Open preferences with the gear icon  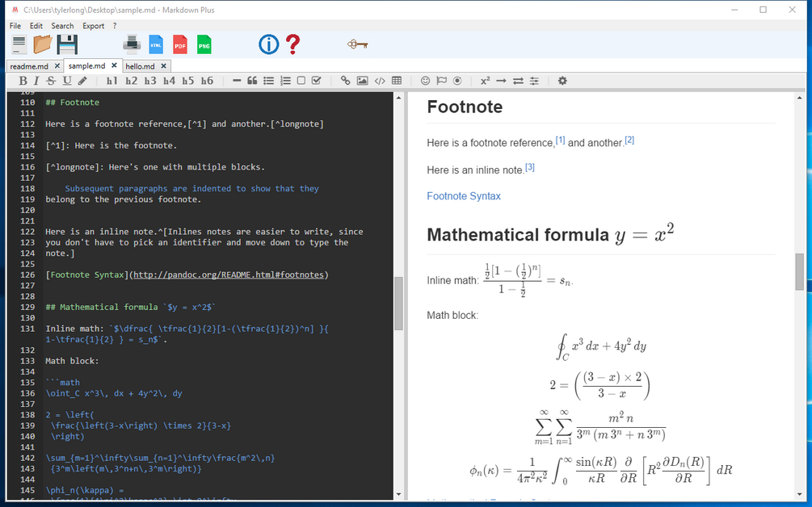pyautogui.click(x=562, y=81)
